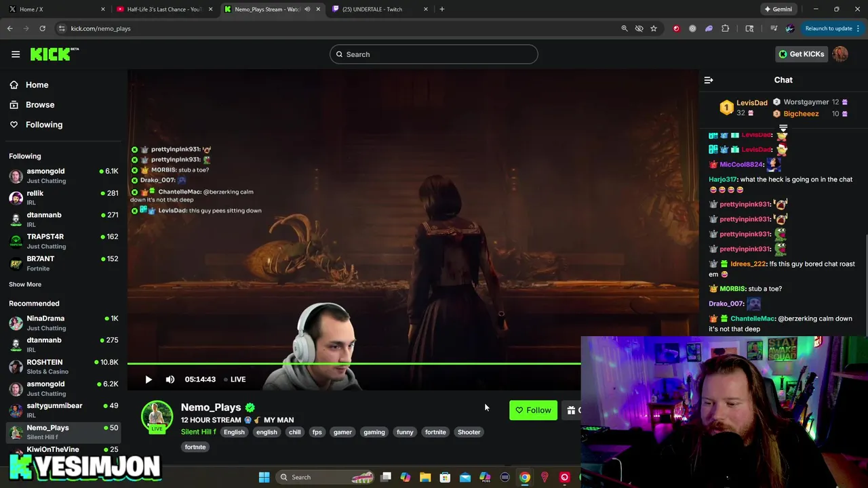
Task: Expand the chat leaderboard handle
Action: [783, 127]
